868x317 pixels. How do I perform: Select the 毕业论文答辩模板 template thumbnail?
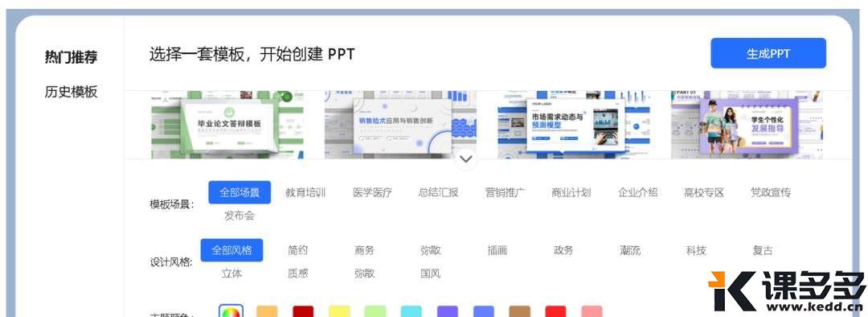click(227, 125)
